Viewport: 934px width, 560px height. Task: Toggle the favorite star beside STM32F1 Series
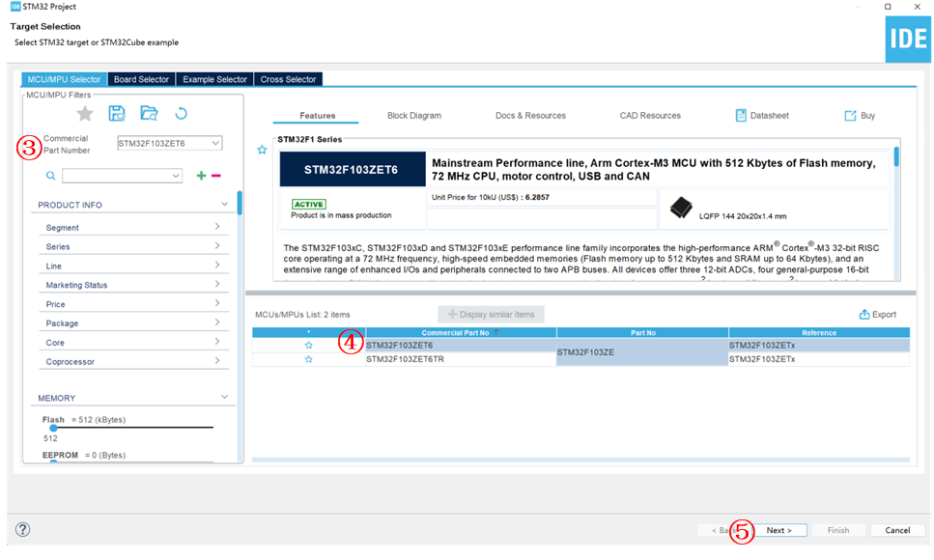coord(262,150)
